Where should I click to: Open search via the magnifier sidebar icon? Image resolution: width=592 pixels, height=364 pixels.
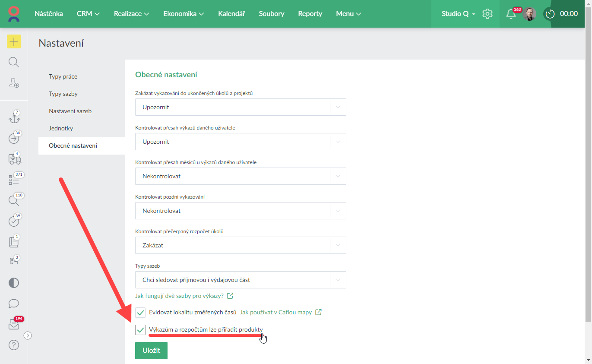tap(14, 62)
